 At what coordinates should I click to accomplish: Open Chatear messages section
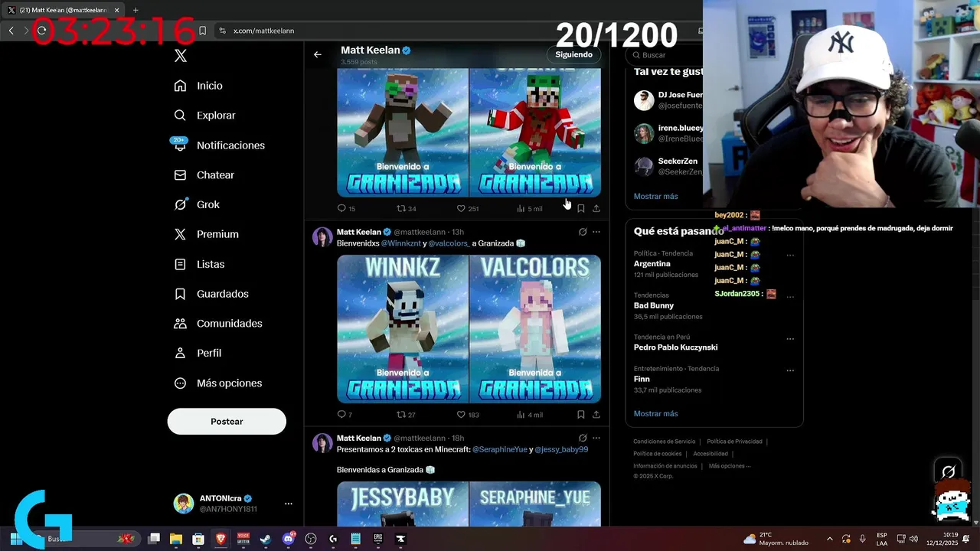204,175
